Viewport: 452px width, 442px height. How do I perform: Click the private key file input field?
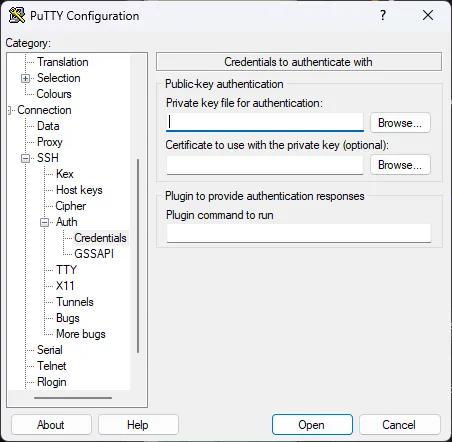point(265,122)
